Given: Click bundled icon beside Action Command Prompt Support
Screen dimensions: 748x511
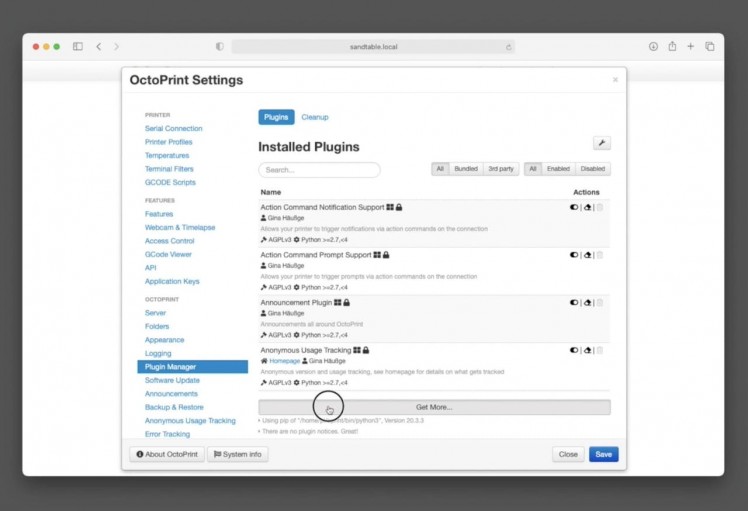Looking at the screenshot, I should point(377,255).
